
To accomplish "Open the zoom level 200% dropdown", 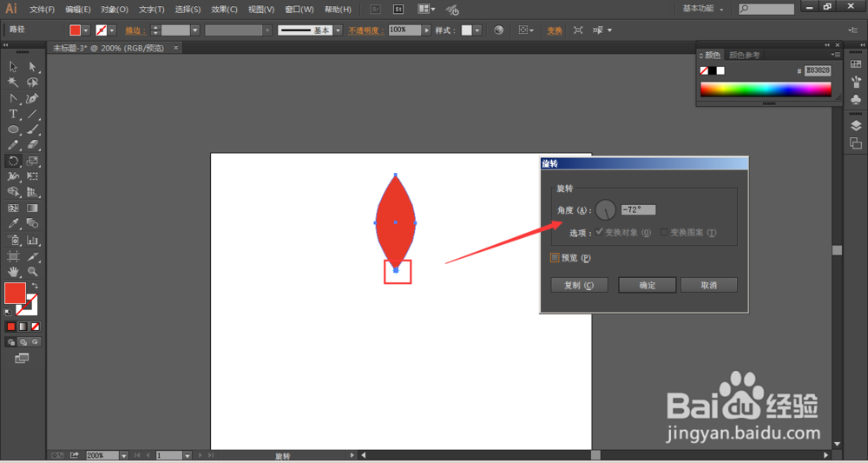I will (x=124, y=455).
